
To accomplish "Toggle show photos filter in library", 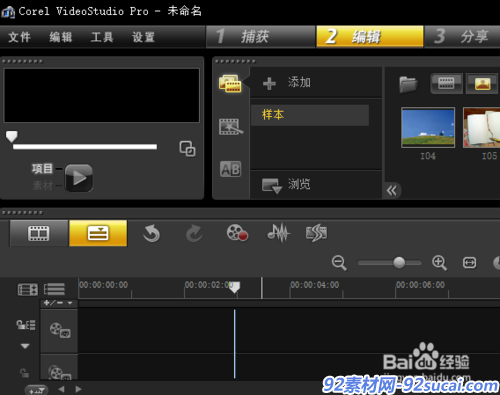I will click(x=482, y=83).
